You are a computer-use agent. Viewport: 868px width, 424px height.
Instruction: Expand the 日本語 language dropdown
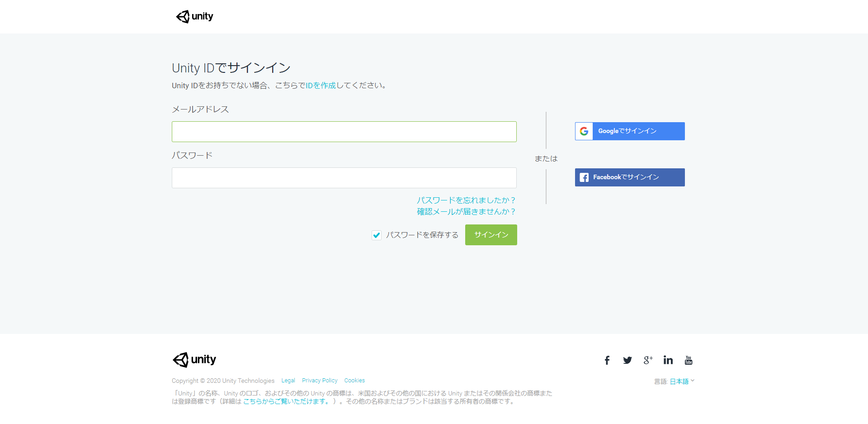click(x=682, y=381)
